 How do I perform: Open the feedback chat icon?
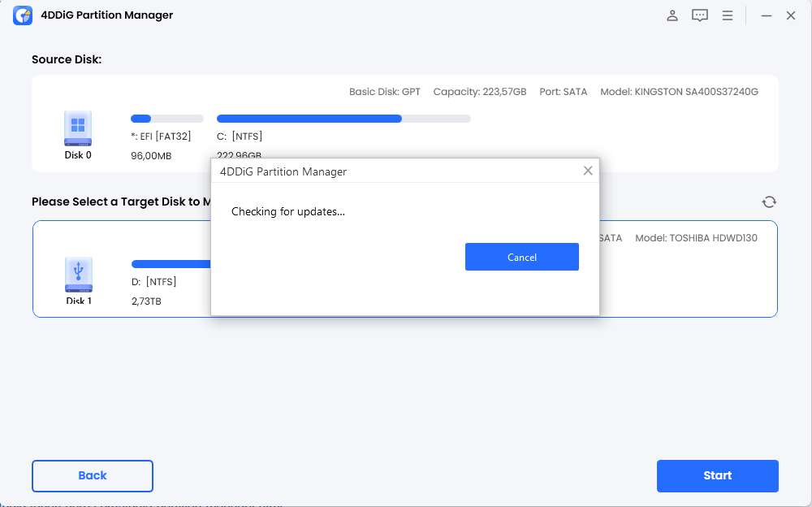pos(700,15)
